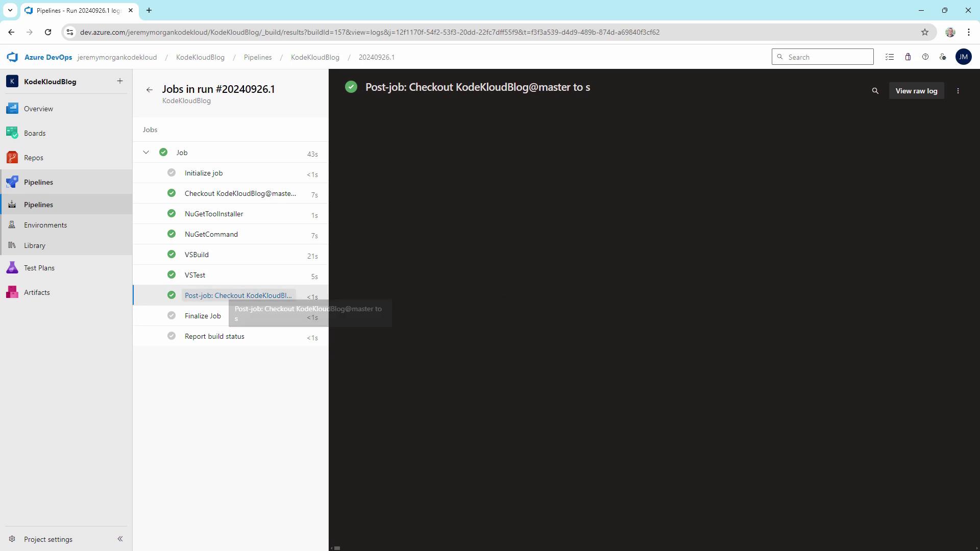Go to KodeKloudBlog project breadcrumb
This screenshot has height=551, width=980.
click(200, 57)
